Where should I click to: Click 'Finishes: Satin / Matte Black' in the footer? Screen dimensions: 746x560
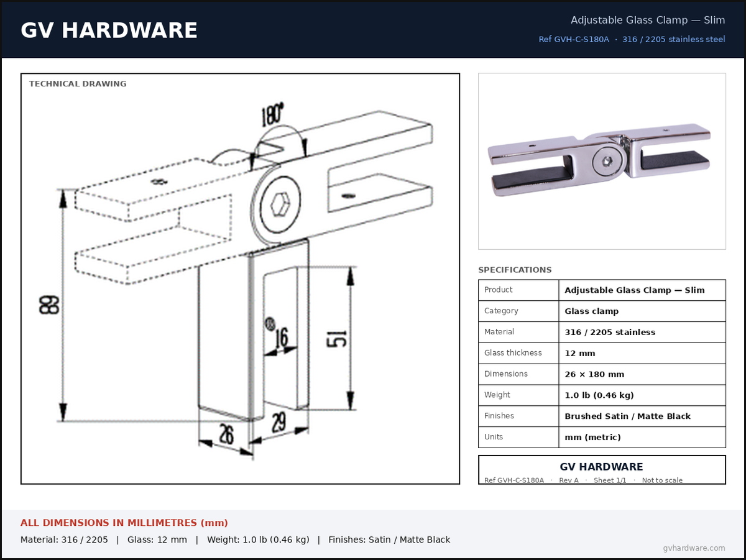[x=389, y=539]
